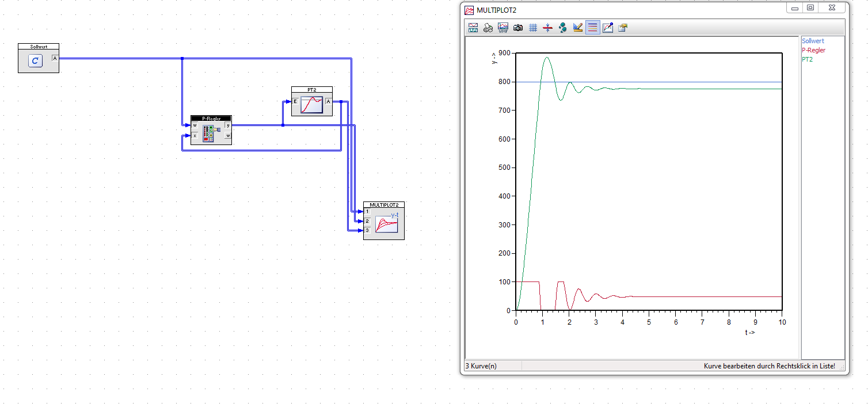The image size is (868, 411).
Task: Select Sollwert curve in the legend list
Action: click(813, 41)
